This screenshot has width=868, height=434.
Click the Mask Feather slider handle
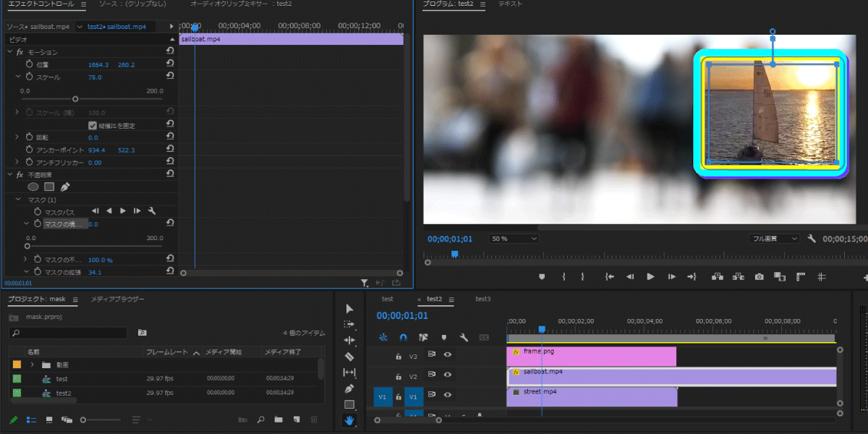(27, 246)
